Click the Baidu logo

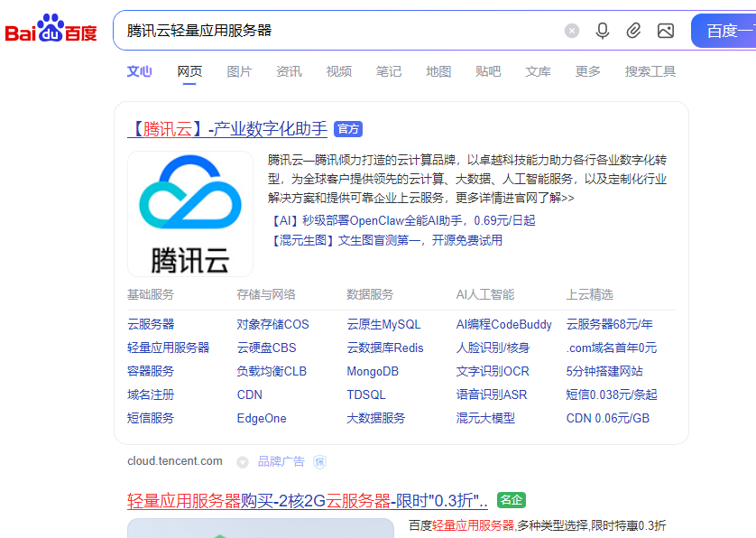click(51, 29)
